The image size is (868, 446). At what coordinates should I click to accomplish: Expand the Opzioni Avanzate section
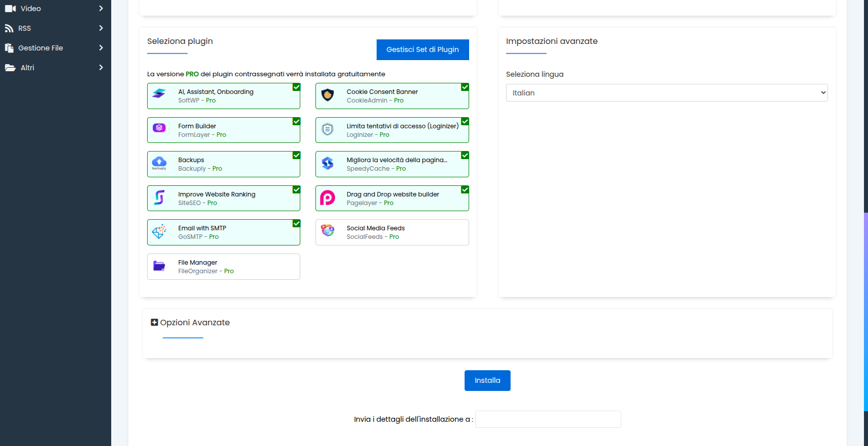pyautogui.click(x=190, y=322)
